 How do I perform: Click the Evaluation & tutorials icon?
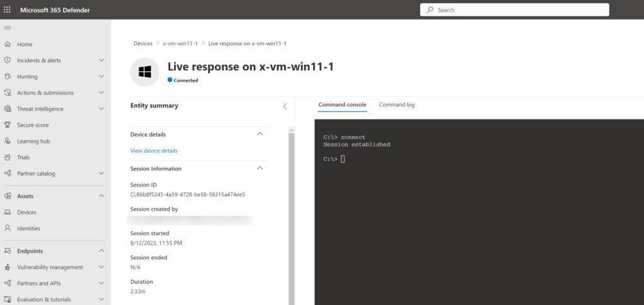[x=8, y=299]
